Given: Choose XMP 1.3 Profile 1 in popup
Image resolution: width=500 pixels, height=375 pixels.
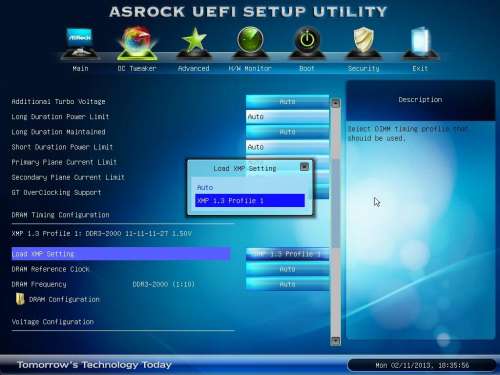Looking at the screenshot, I should click(x=250, y=201).
